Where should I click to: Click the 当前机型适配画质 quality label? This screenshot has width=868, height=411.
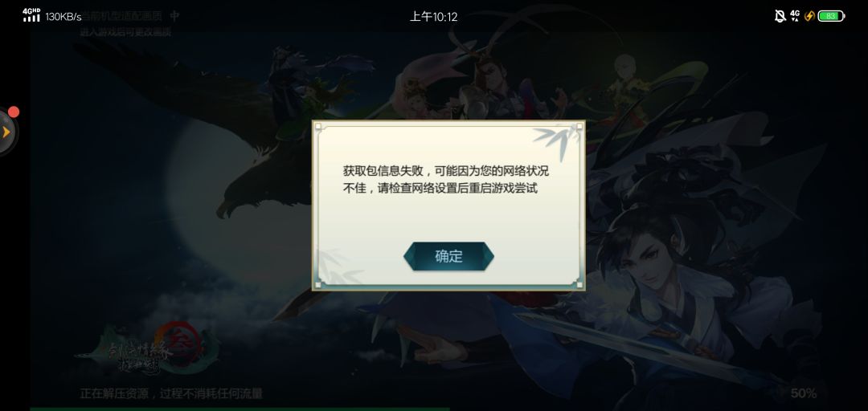tap(121, 16)
